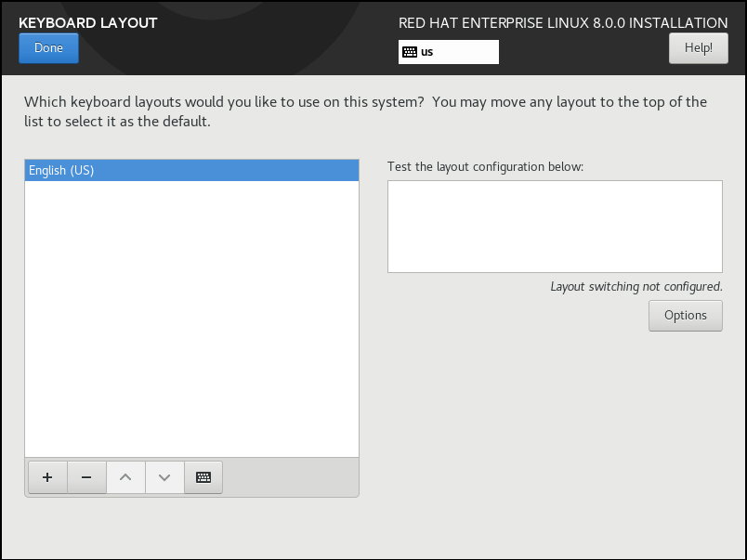Open the Help! button

(699, 48)
